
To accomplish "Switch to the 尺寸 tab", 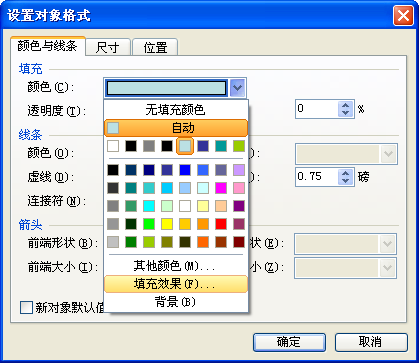I will coord(107,47).
